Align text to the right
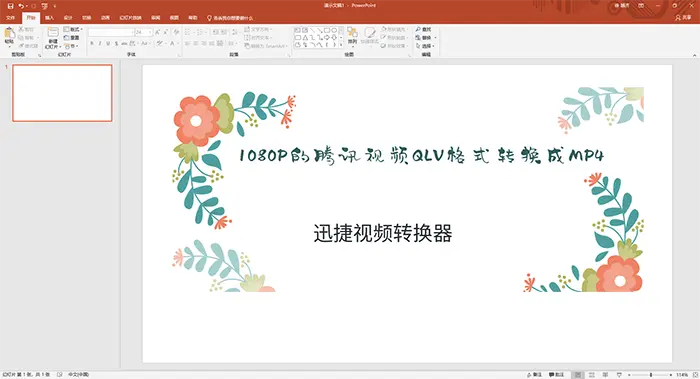This screenshot has width=700, height=379. (204, 43)
